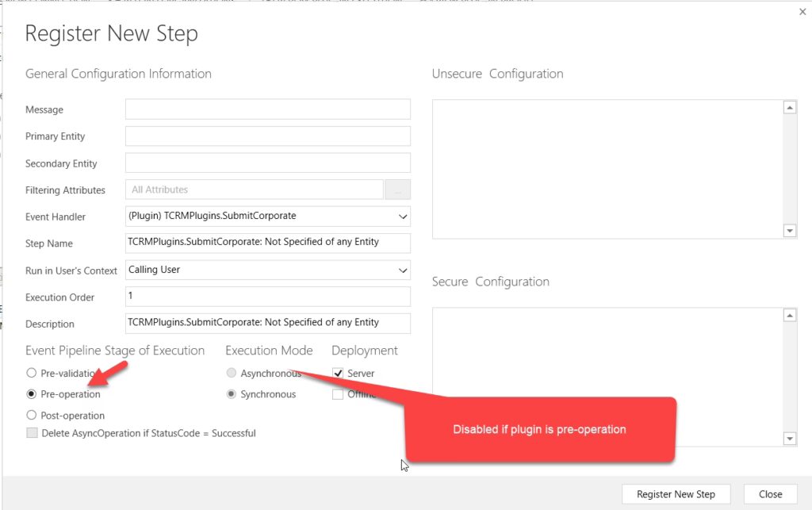
Task: Click the Filtering Attributes ellipsis button
Action: pos(397,190)
